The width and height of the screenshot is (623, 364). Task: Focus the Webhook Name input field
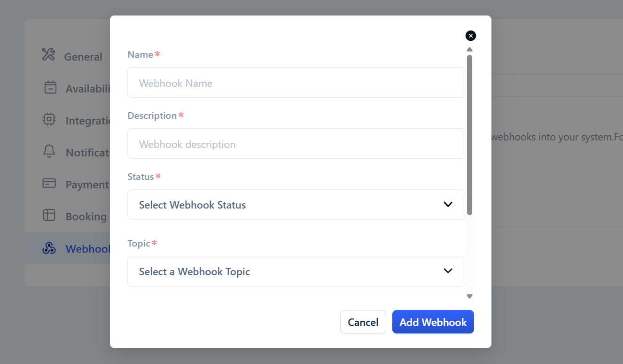tap(296, 82)
